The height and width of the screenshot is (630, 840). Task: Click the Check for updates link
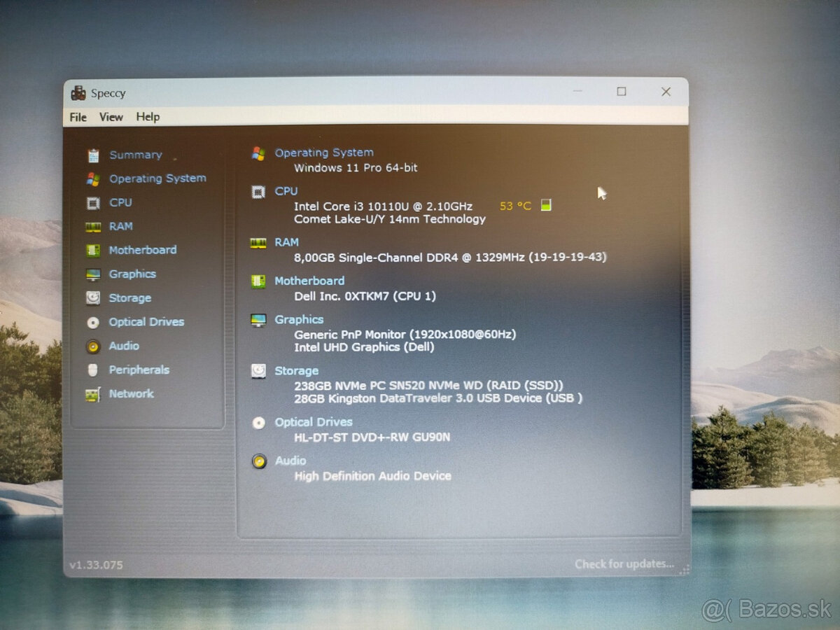pos(624,563)
